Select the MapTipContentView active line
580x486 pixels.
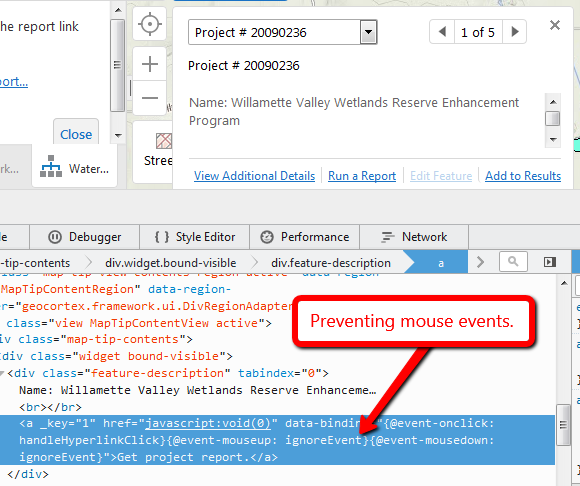(x=139, y=323)
